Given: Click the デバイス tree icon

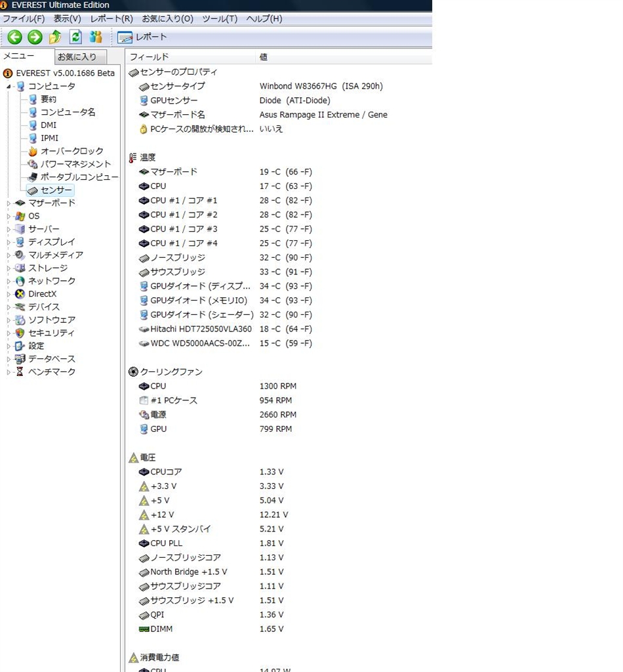Looking at the screenshot, I should [20, 307].
